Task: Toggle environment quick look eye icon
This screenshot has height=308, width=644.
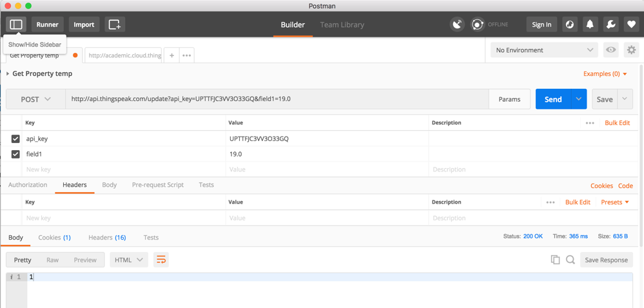Action: (x=610, y=50)
